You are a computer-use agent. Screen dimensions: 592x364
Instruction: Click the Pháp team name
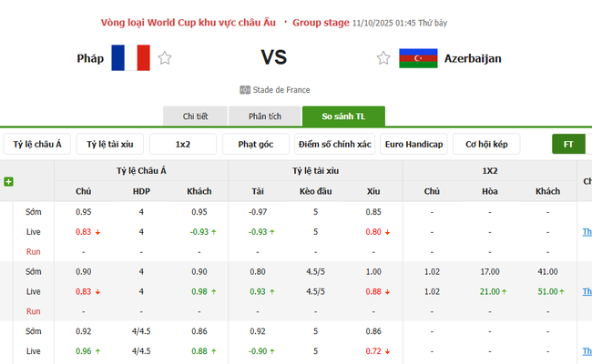(x=90, y=58)
